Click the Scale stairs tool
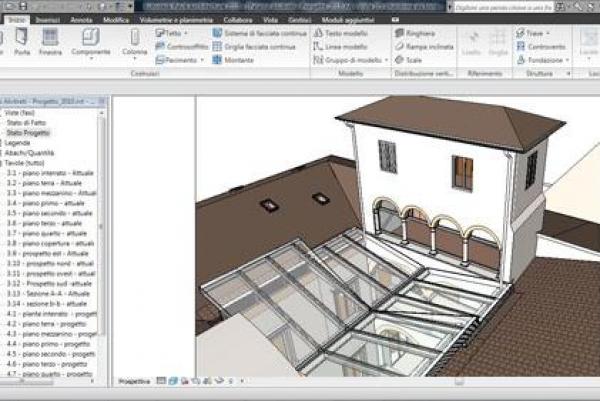The image size is (600, 401). point(412,59)
